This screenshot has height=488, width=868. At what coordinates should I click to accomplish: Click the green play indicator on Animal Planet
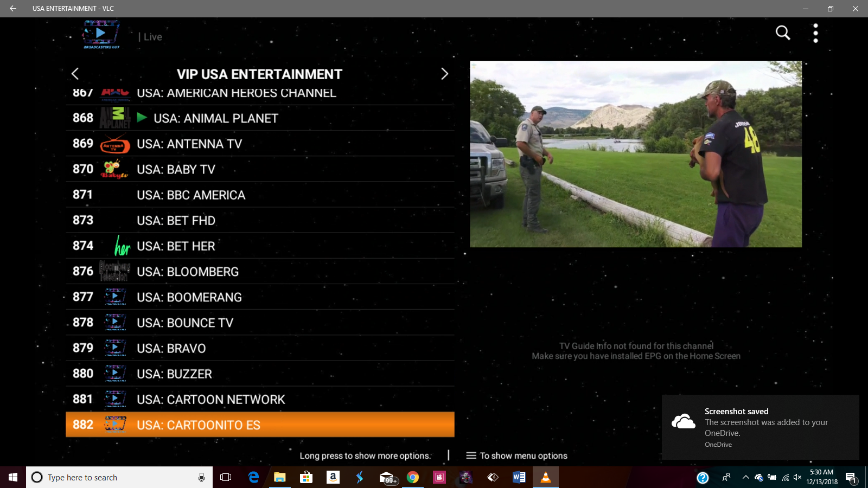click(142, 117)
